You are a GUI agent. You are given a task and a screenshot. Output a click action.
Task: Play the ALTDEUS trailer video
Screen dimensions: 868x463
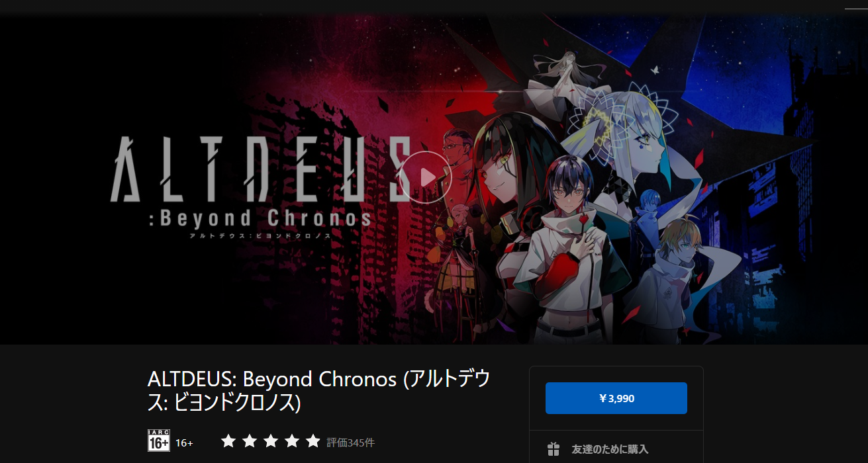426,177
